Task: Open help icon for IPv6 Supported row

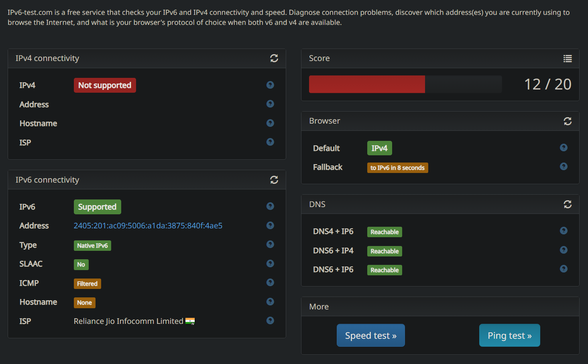Action: point(270,206)
